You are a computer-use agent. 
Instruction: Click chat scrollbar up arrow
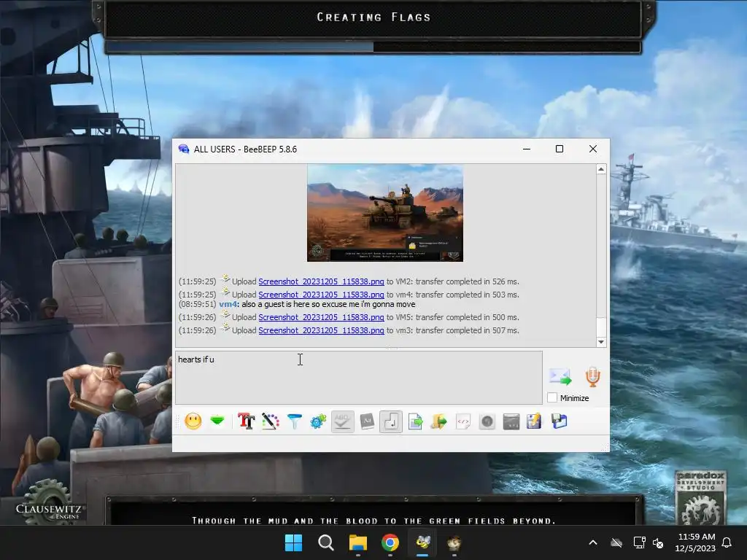pos(601,169)
